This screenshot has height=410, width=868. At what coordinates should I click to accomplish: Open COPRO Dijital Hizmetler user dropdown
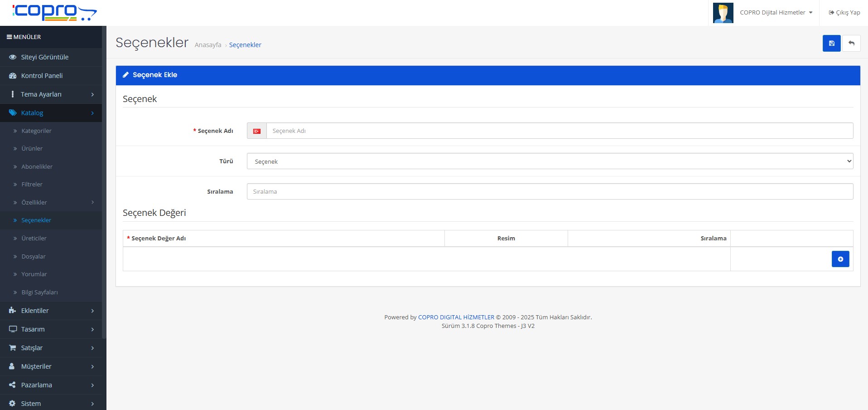[776, 13]
